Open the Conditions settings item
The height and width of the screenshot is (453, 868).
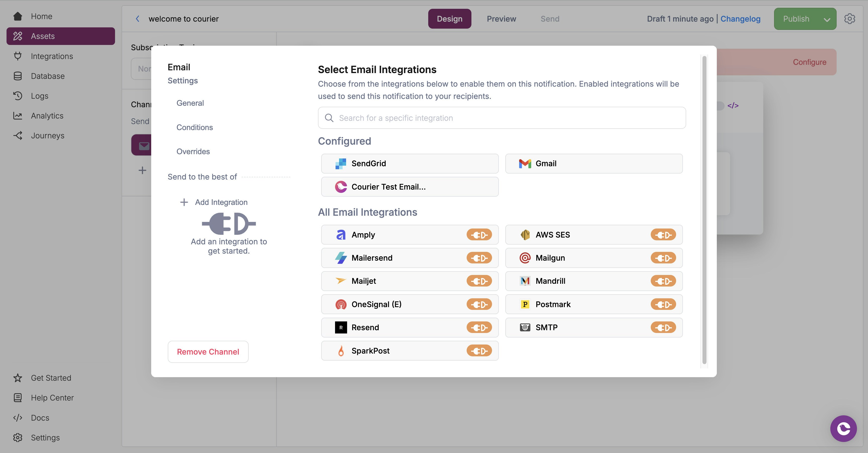tap(194, 127)
